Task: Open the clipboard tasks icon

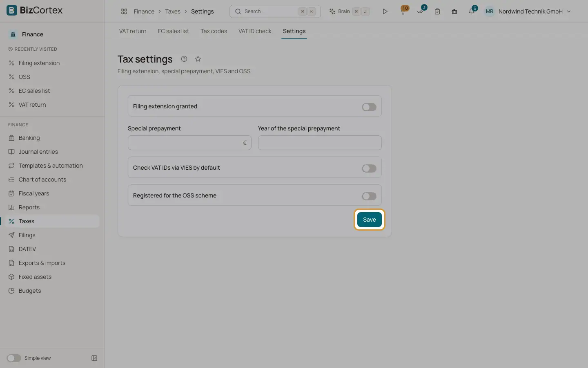Action: tap(437, 11)
